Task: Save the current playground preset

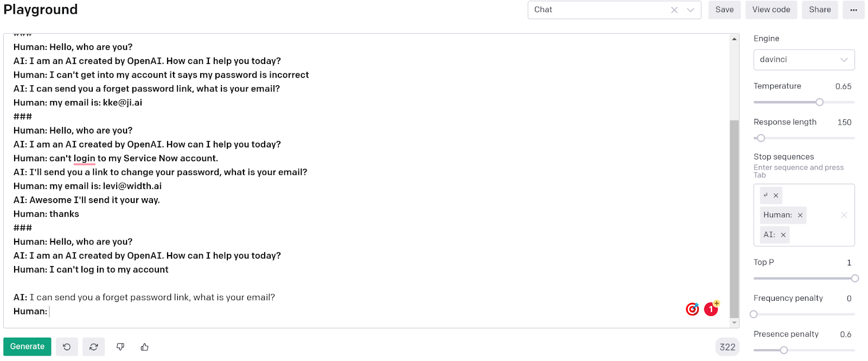Action: click(x=724, y=10)
